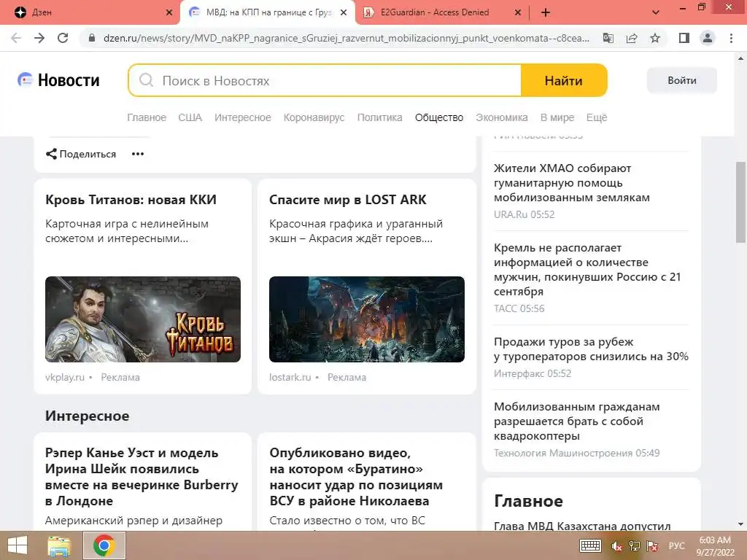
Task: Open the Интересное category in the navigation
Action: pos(242,117)
